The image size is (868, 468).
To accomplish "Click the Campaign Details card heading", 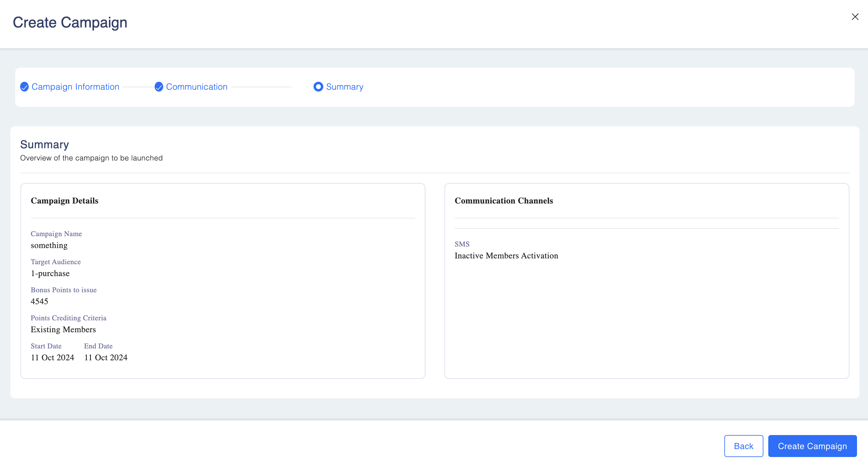I will 64,201.
